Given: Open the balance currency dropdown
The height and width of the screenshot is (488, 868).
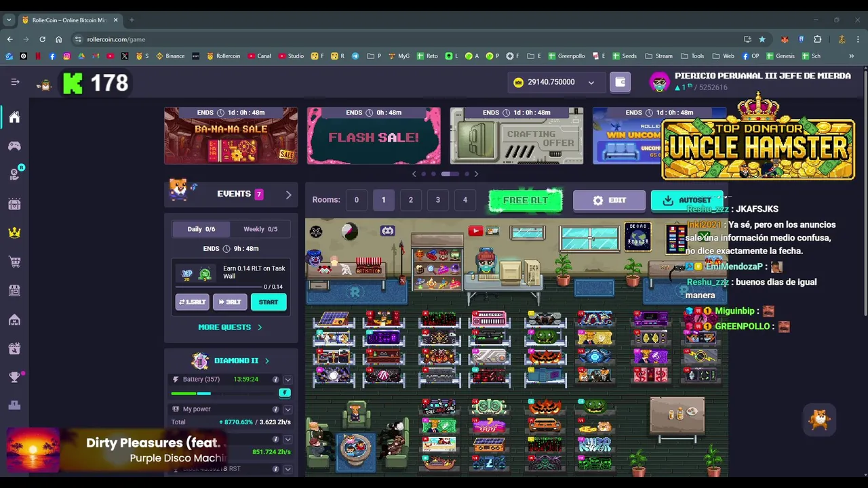Looking at the screenshot, I should (591, 83).
